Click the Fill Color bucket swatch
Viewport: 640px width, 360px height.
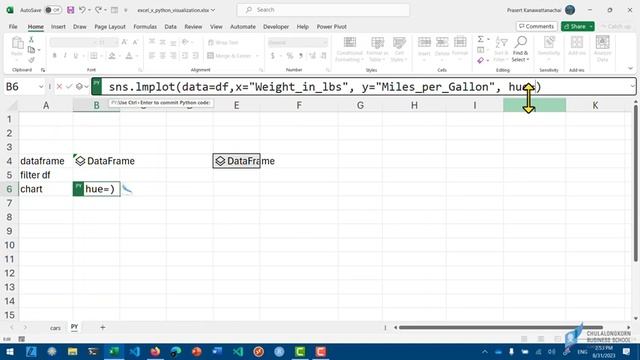coord(112,56)
